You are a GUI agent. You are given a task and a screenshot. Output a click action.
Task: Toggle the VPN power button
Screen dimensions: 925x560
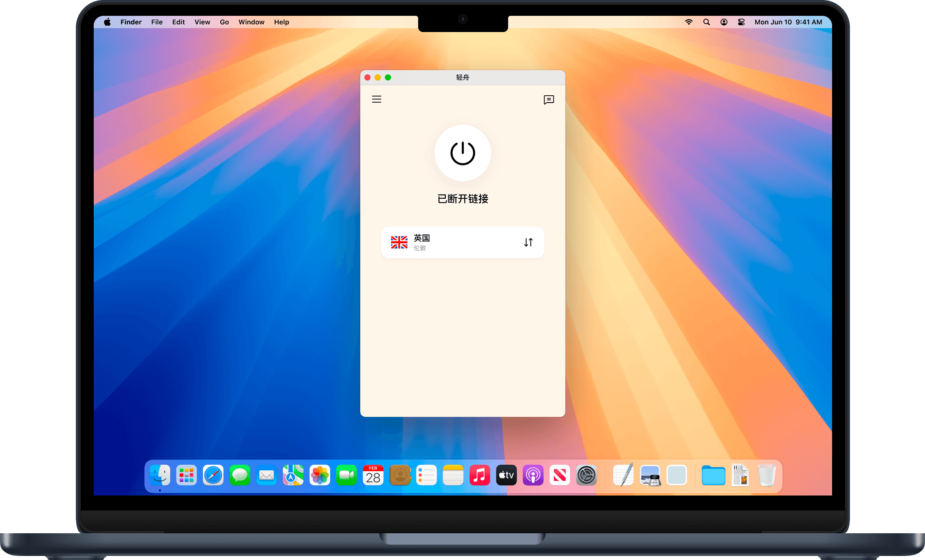point(462,153)
